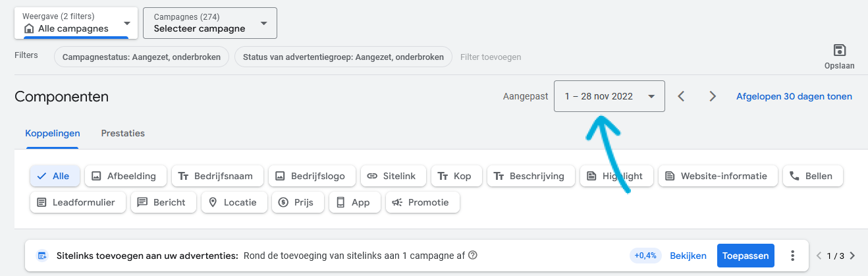Click the 1 / 3 page counter
Viewport: 868px width, 276px height.
(x=836, y=256)
